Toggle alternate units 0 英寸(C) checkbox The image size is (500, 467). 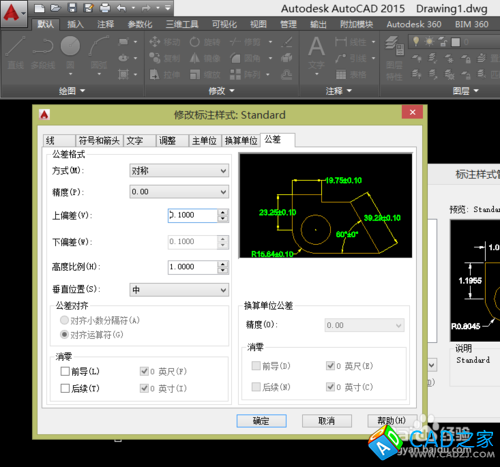click(330, 387)
